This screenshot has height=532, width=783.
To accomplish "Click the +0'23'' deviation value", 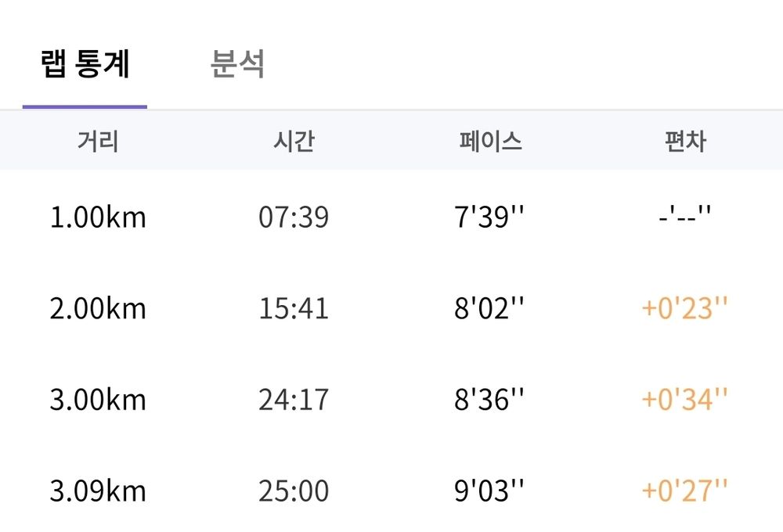I will 684,307.
